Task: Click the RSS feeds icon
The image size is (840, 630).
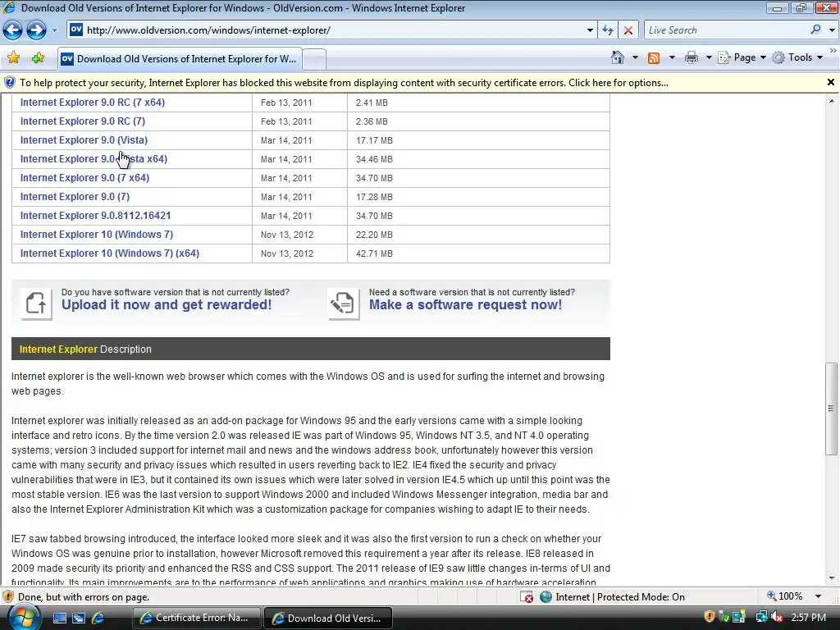Action: pyautogui.click(x=654, y=58)
